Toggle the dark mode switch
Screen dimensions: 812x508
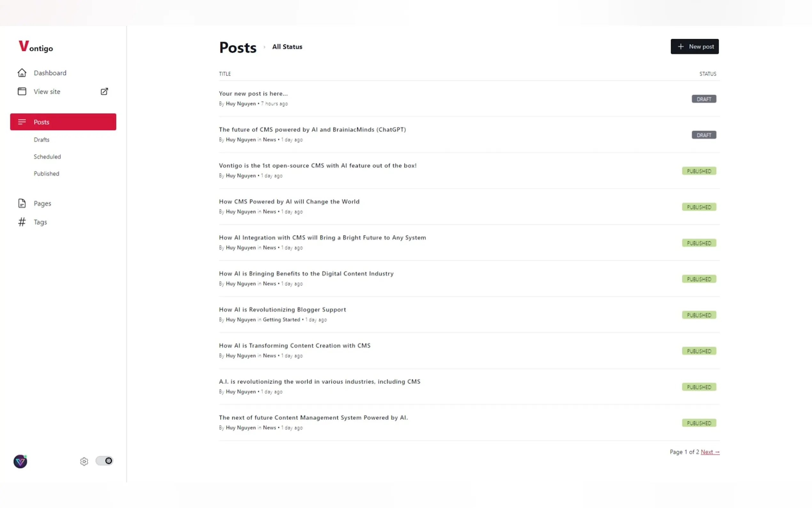(105, 461)
